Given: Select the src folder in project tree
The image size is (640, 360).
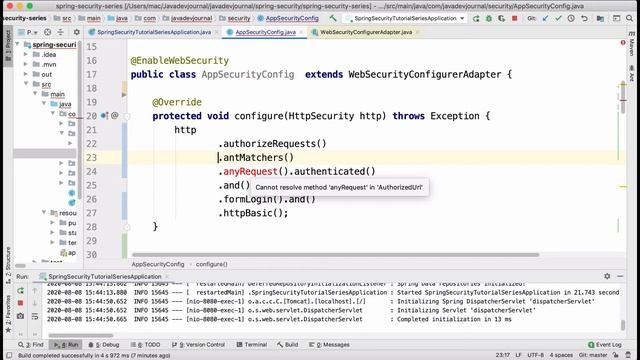Looking at the screenshot, I should (x=46, y=84).
